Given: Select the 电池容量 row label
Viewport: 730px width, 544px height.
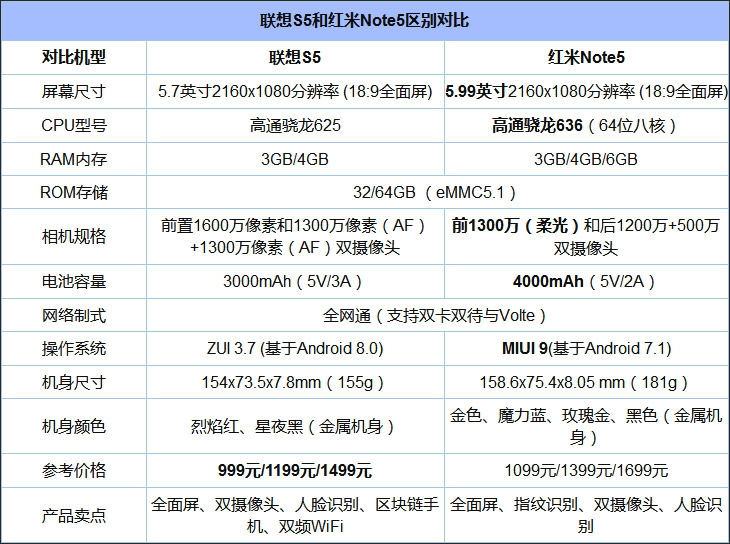Looking at the screenshot, I should [x=74, y=281].
